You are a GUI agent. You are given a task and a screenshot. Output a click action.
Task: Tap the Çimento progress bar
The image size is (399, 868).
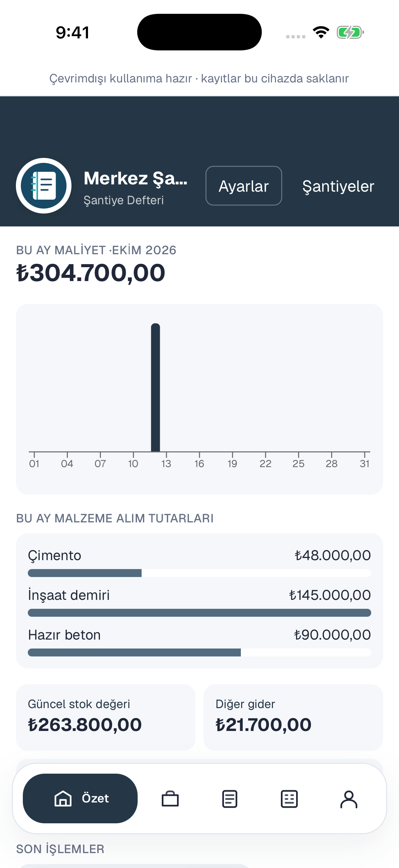[199, 573]
